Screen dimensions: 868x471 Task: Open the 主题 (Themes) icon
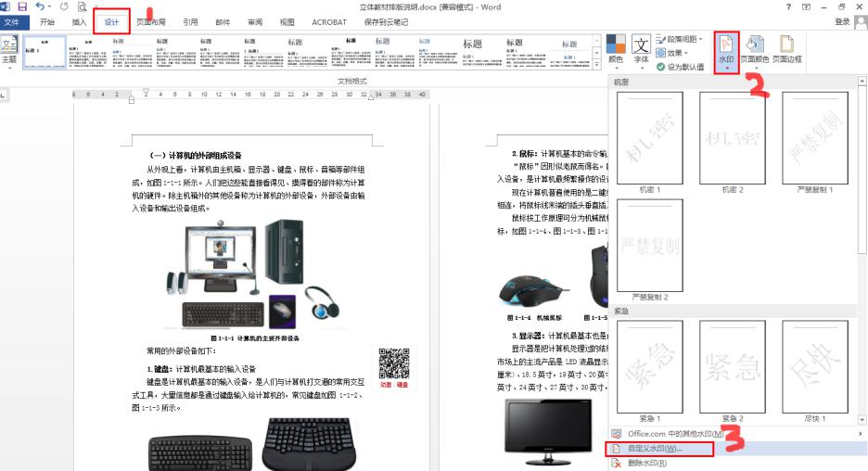click(x=9, y=50)
